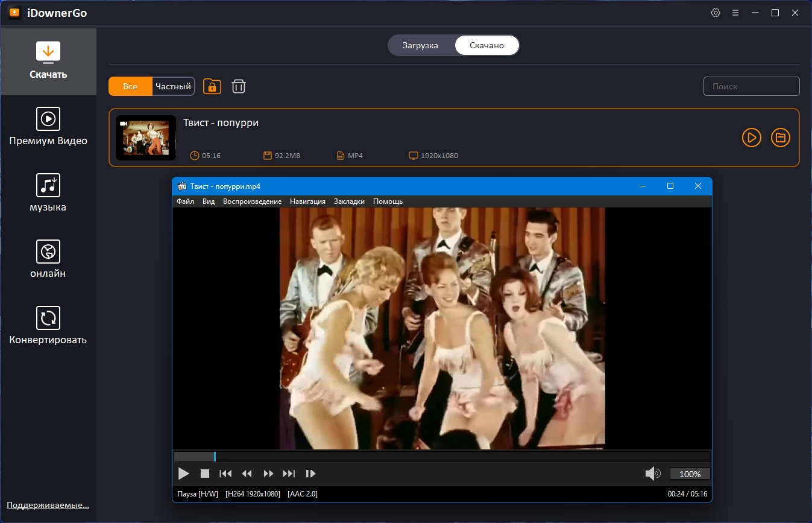Open the музыка section in sidebar

coord(48,193)
